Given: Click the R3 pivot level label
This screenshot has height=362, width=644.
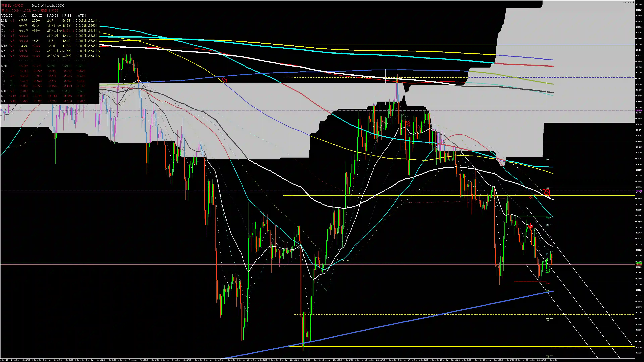Looking at the screenshot, I should point(548,159).
